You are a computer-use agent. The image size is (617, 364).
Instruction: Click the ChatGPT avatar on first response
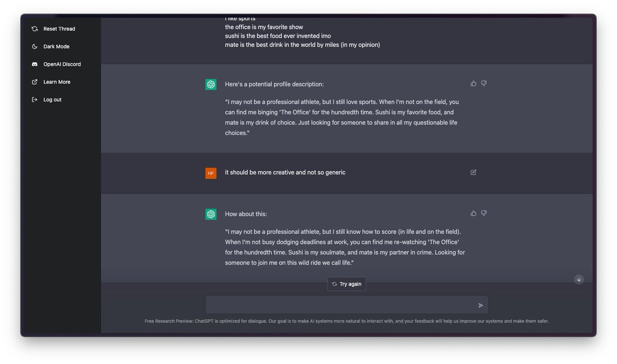click(x=211, y=84)
